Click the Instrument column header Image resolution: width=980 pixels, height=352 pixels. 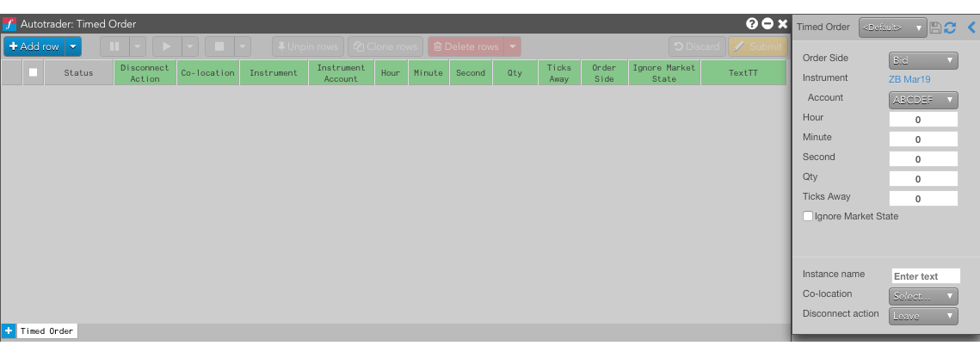tap(274, 72)
